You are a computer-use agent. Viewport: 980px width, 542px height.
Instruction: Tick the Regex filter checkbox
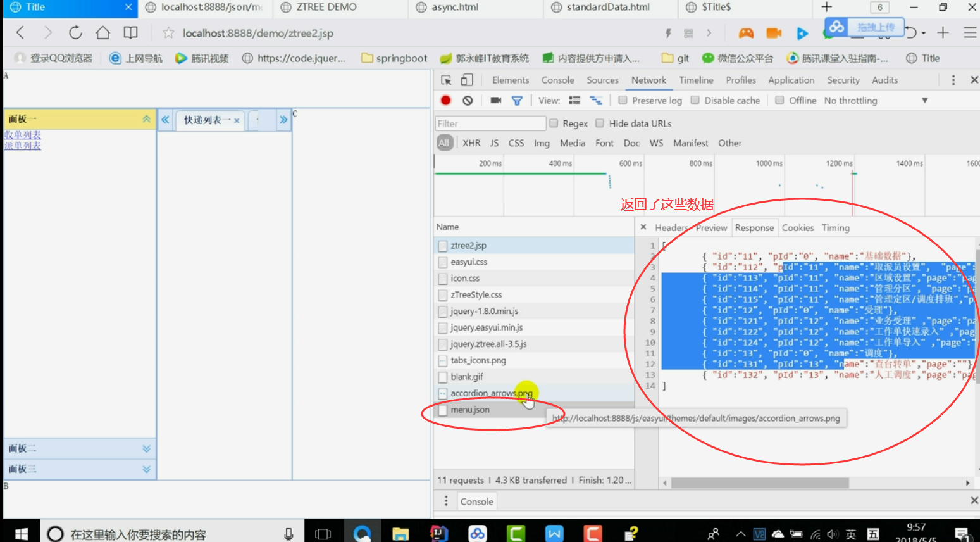[554, 123]
